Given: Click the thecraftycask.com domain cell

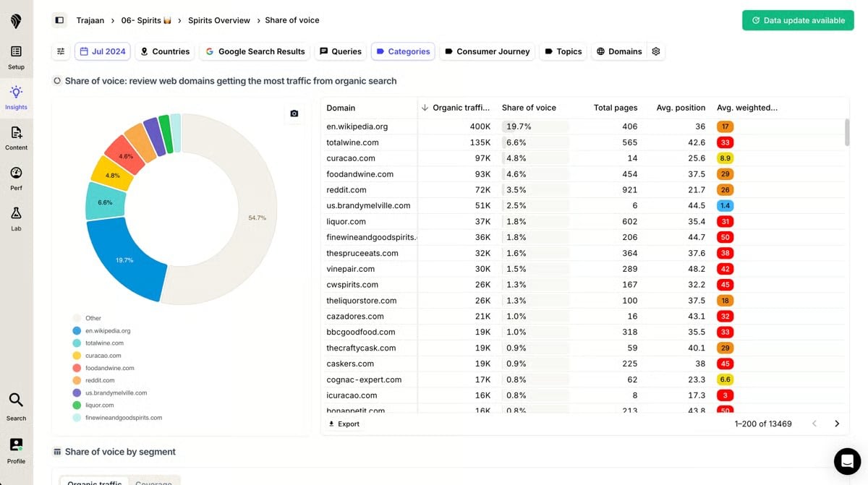Looking at the screenshot, I should [x=360, y=348].
